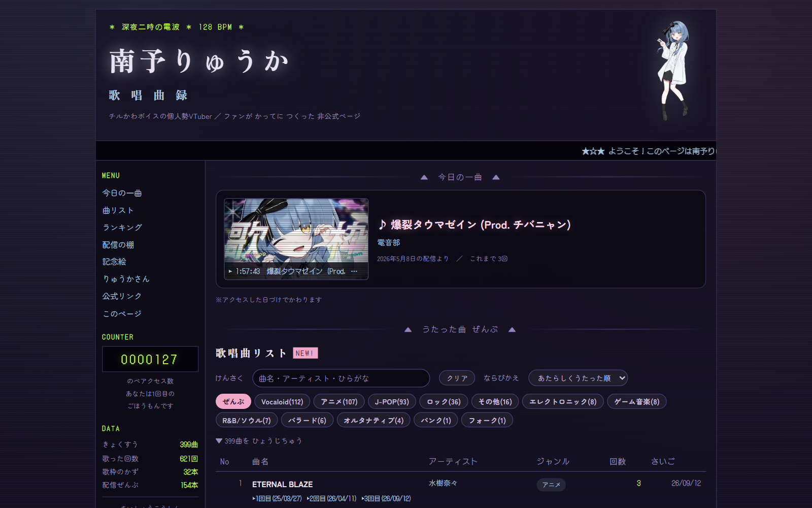The image size is (812, 508).
Task: Filter by アニメ(107)
Action: point(339,401)
